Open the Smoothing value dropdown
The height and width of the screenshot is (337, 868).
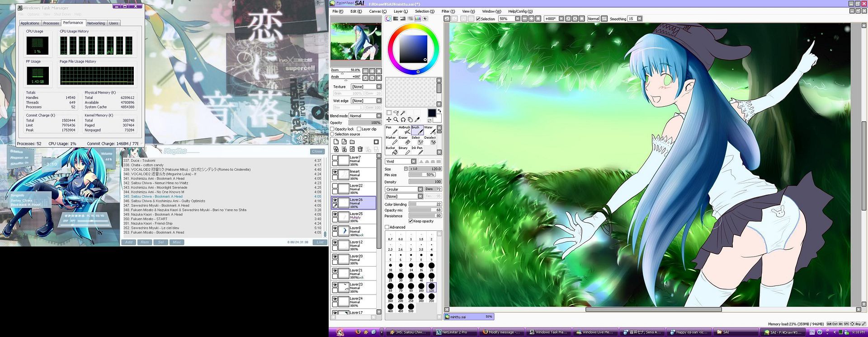pyautogui.click(x=635, y=19)
